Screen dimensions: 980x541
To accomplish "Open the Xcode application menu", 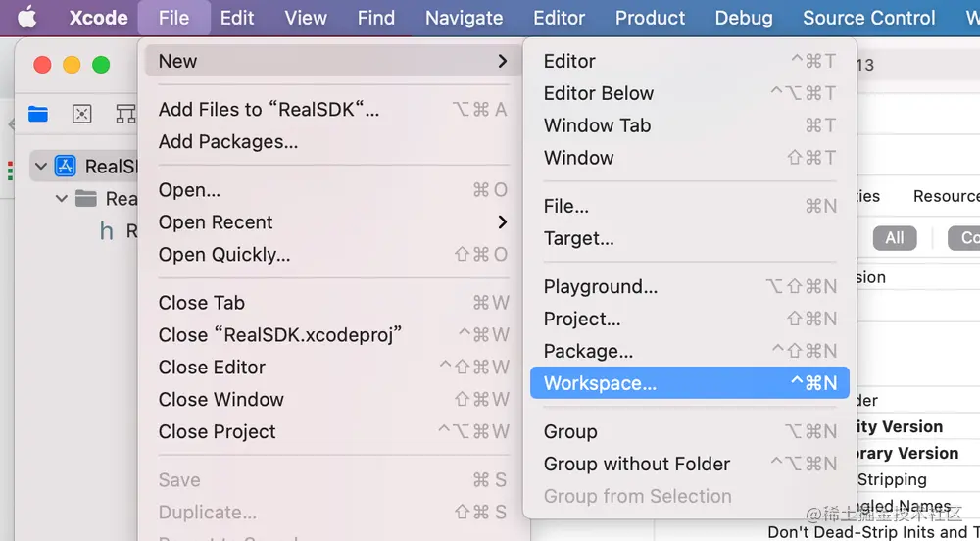I will [x=98, y=18].
